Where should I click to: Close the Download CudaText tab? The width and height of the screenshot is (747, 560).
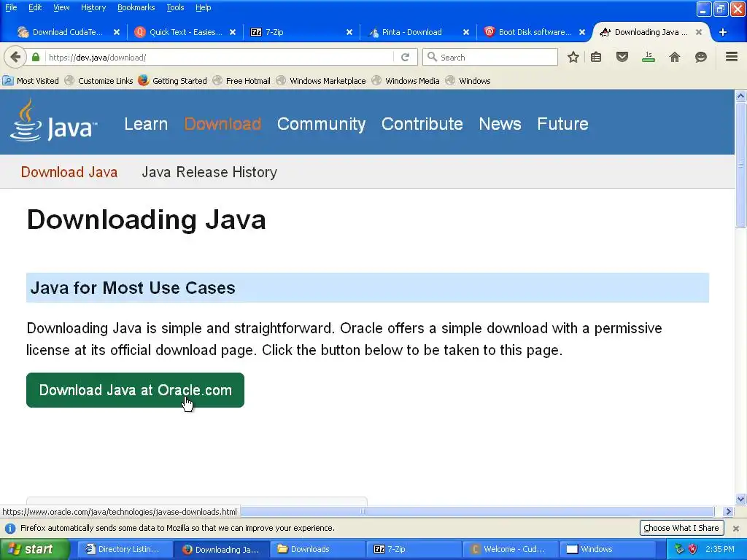(116, 32)
